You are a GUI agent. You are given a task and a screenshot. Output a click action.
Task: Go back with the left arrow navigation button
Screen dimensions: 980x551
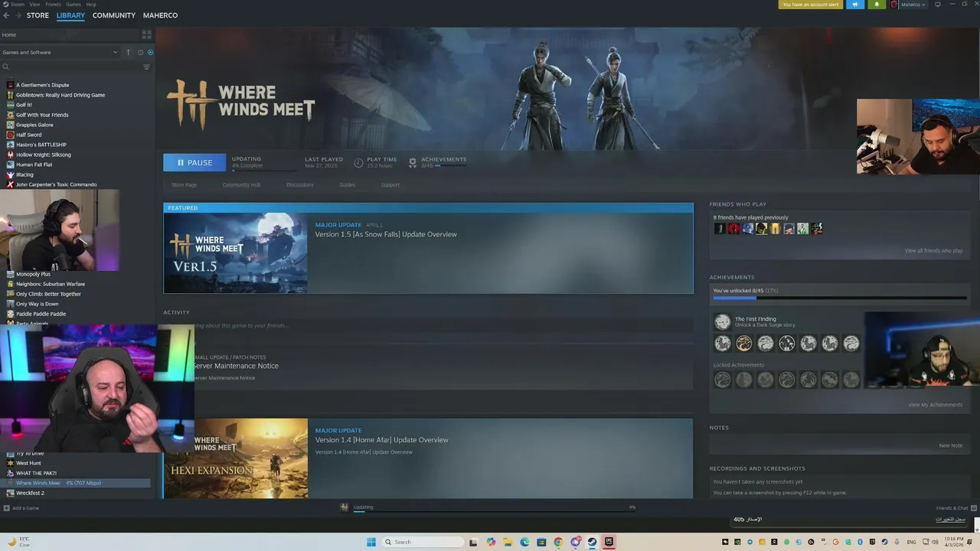pos(6,15)
